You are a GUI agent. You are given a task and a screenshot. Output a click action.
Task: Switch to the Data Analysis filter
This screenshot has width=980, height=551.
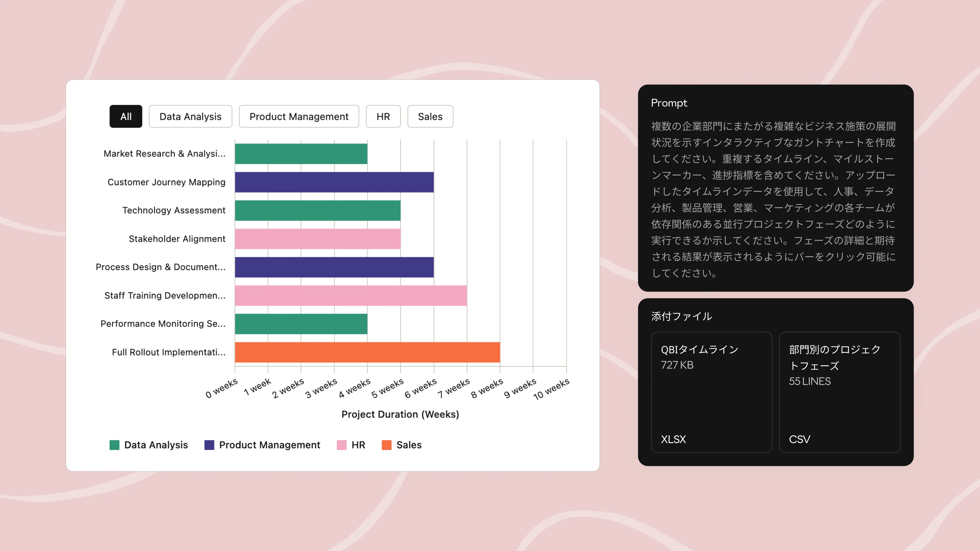tap(190, 116)
